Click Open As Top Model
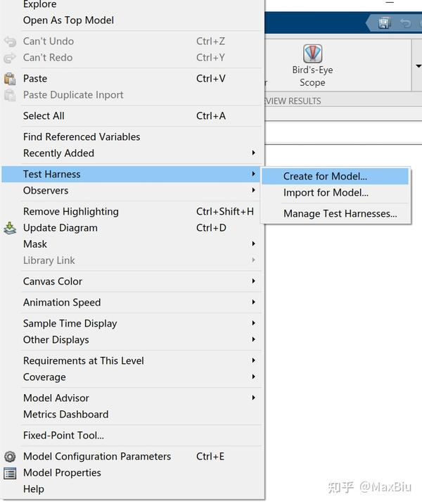Screen dimensions: 422x504 point(68,20)
